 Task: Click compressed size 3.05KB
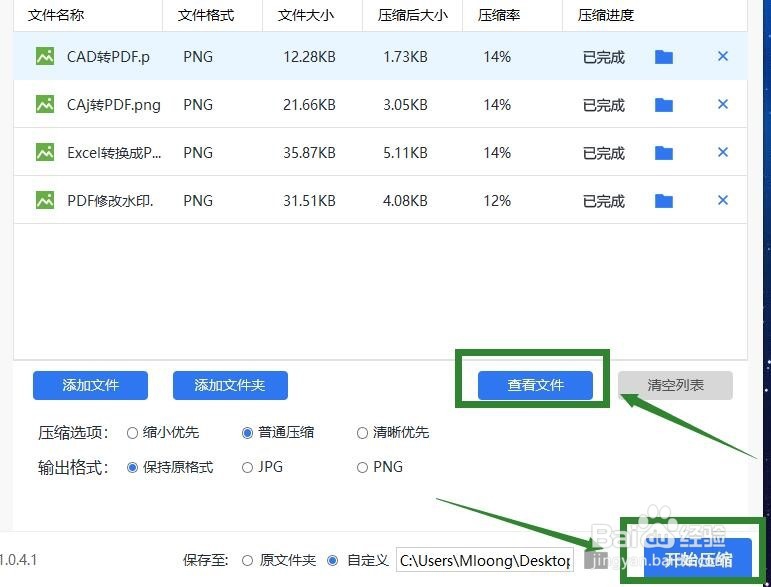405,105
